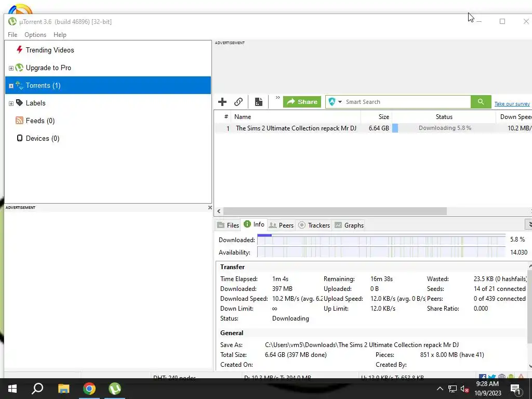Click the green search magnifier button
This screenshot has width=532, height=399.
[x=481, y=102]
